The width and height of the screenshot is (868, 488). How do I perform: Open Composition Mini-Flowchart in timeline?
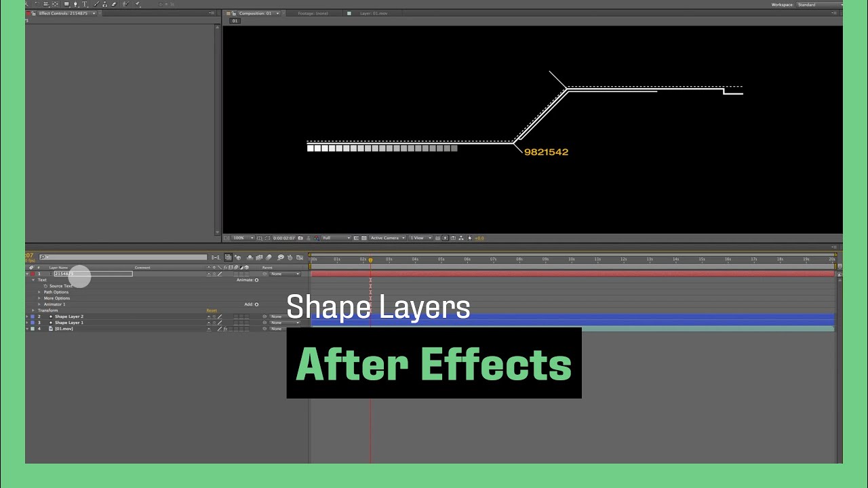point(216,258)
